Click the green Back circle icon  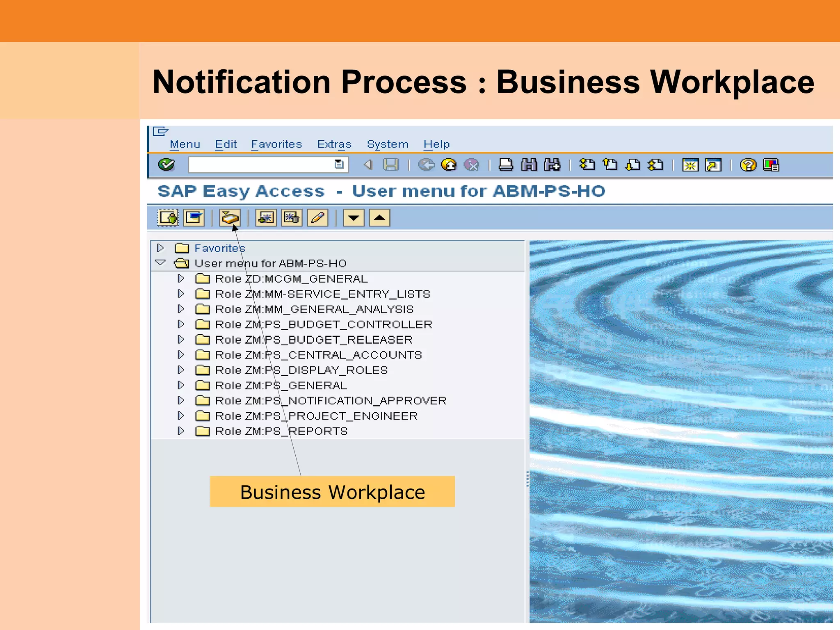point(426,165)
